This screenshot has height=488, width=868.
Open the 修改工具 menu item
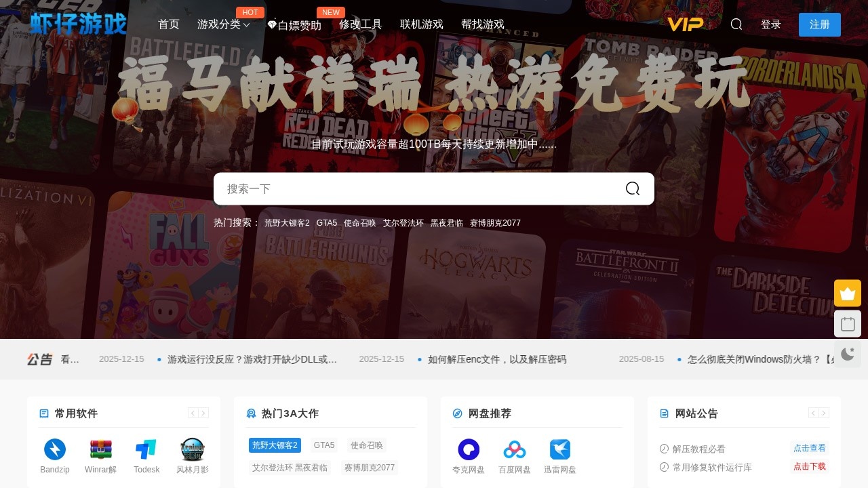360,24
